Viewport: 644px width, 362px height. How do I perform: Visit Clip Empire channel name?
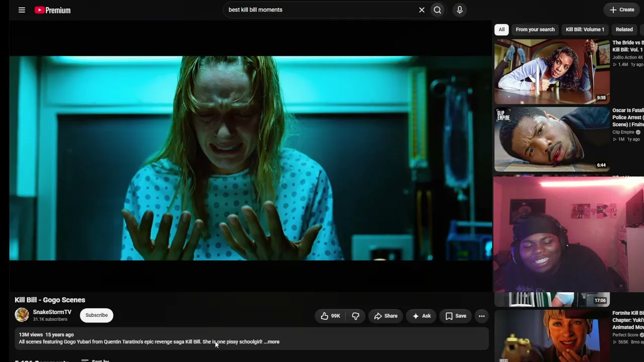click(623, 132)
